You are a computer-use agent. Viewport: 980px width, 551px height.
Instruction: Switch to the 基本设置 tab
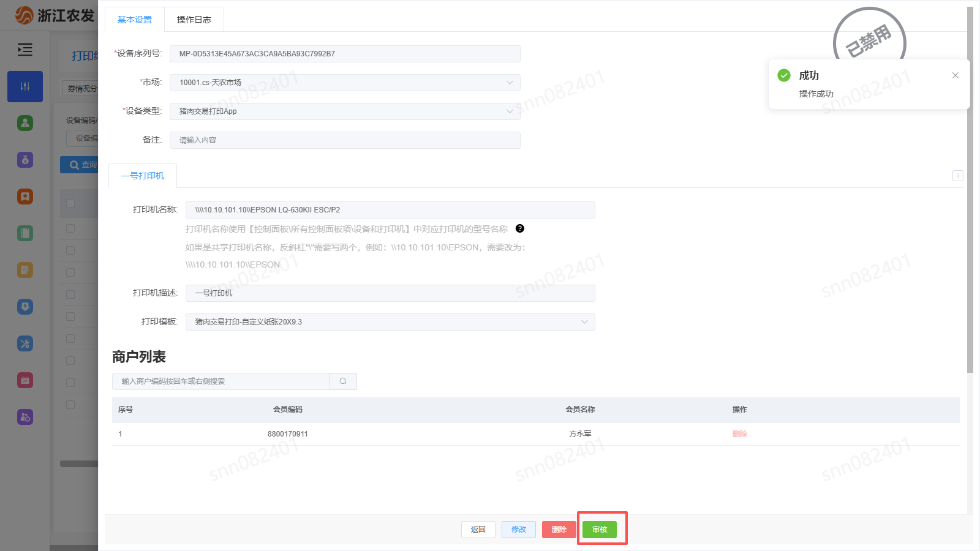[x=135, y=20]
